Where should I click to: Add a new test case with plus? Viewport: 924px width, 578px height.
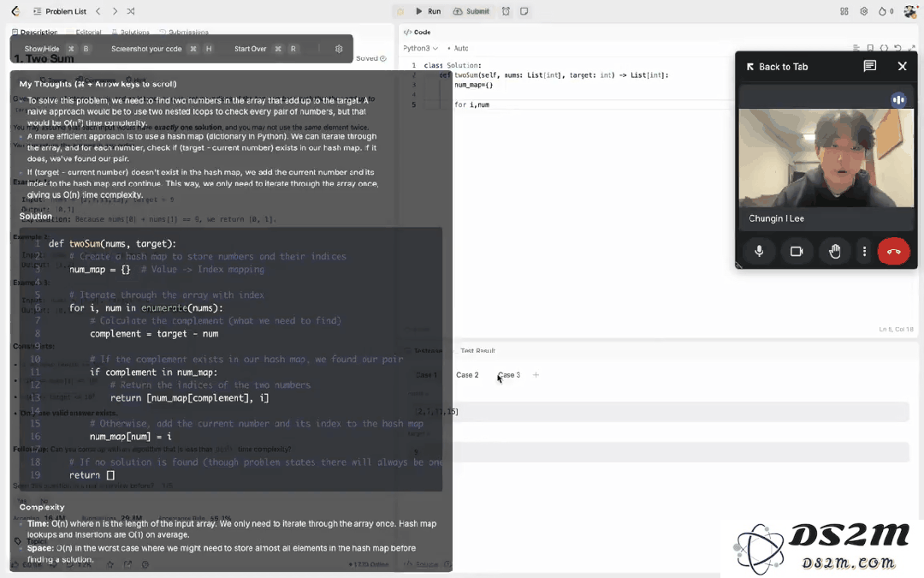point(536,375)
